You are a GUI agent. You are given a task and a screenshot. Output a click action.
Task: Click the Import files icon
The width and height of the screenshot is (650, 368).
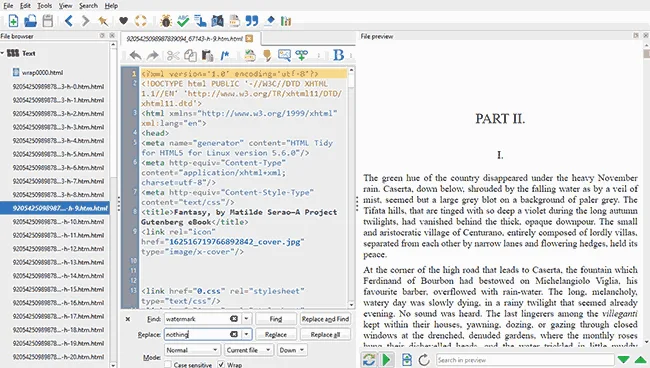[x=30, y=21]
